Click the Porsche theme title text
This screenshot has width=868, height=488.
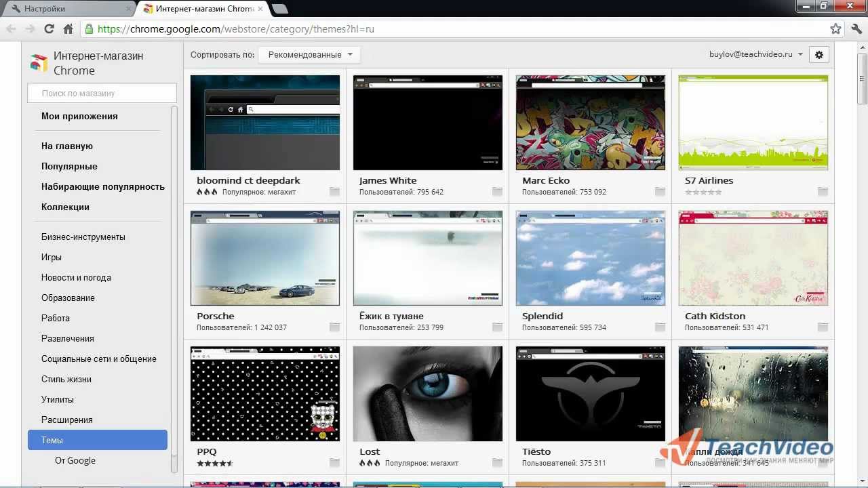pos(216,316)
